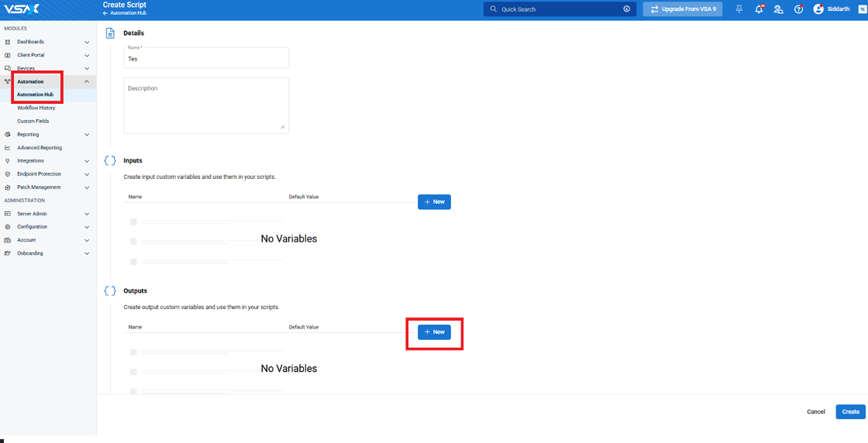Expand the Server Admin chevron
This screenshot has height=443, width=868.
point(87,214)
